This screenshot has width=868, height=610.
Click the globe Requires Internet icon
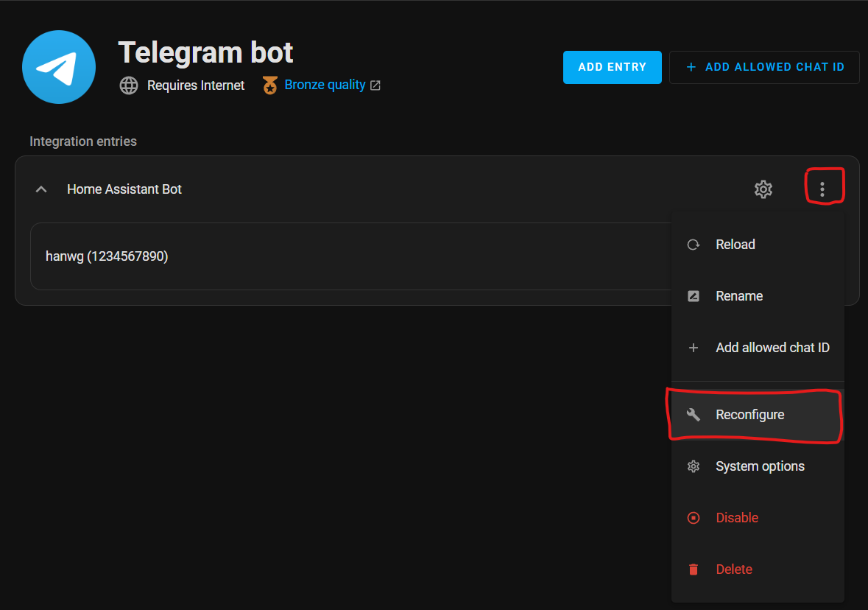click(129, 85)
